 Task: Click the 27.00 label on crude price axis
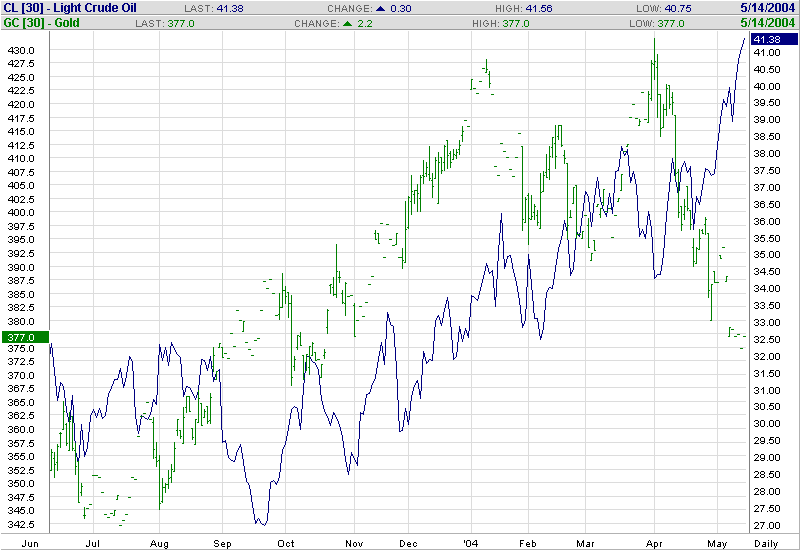tap(767, 525)
